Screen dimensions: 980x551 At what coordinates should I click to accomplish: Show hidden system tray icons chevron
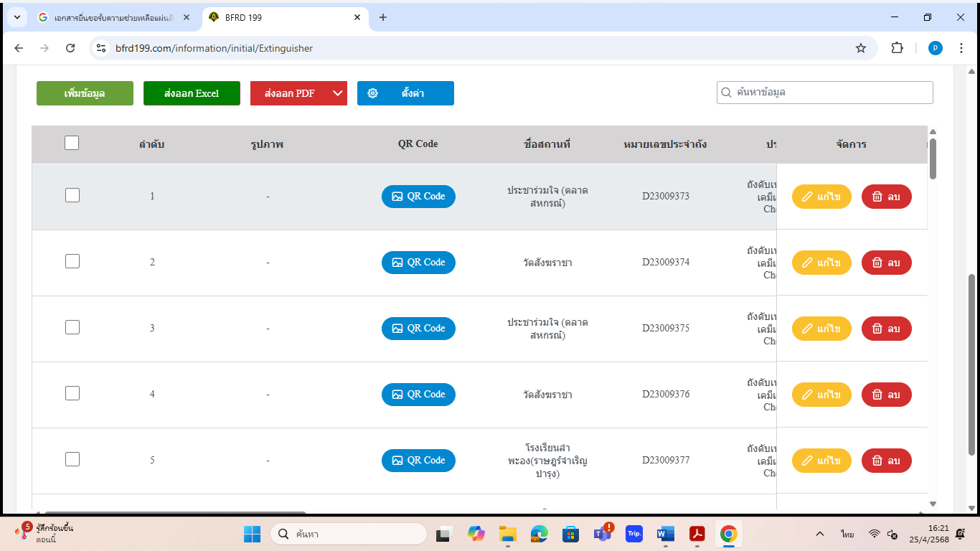820,534
